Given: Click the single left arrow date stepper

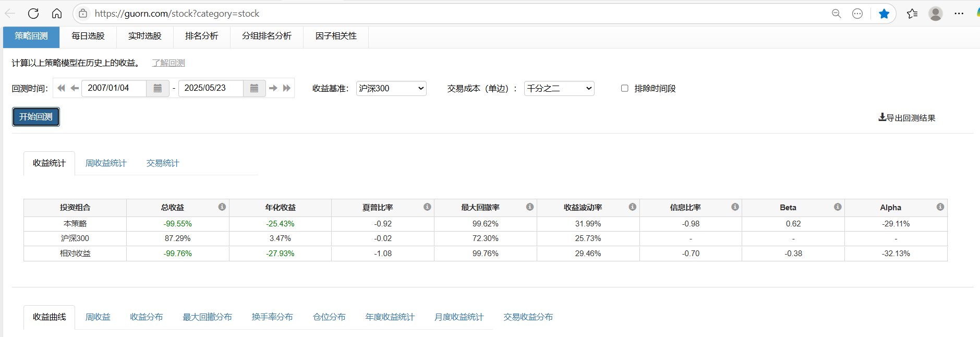Looking at the screenshot, I should click(75, 88).
